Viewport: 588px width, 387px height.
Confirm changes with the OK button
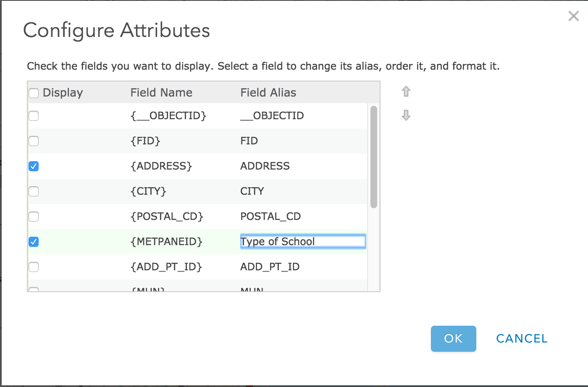pos(454,338)
